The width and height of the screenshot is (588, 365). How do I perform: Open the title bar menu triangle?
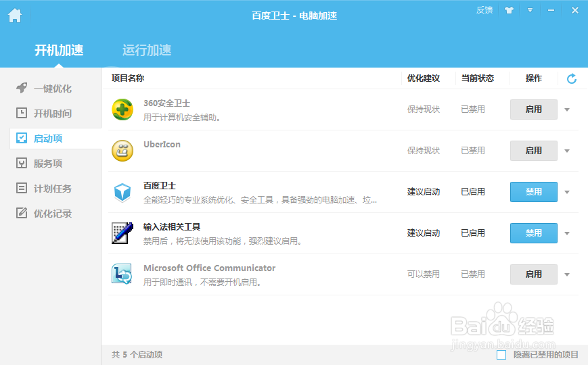(530, 10)
